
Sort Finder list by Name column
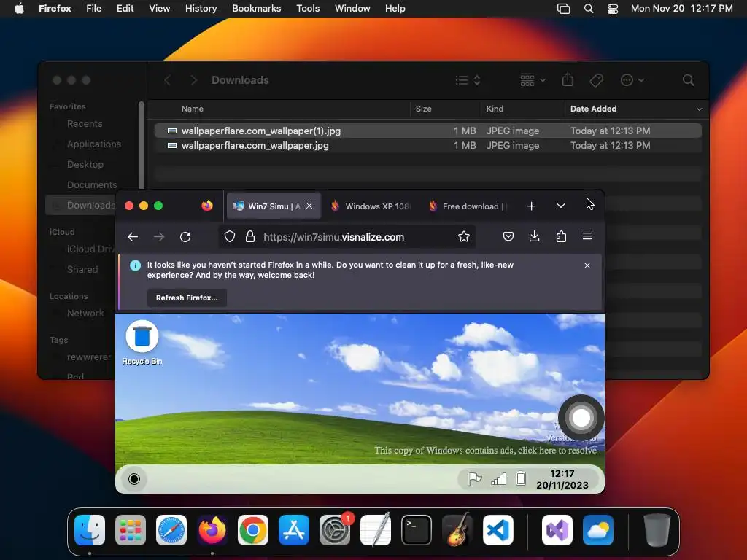point(193,109)
